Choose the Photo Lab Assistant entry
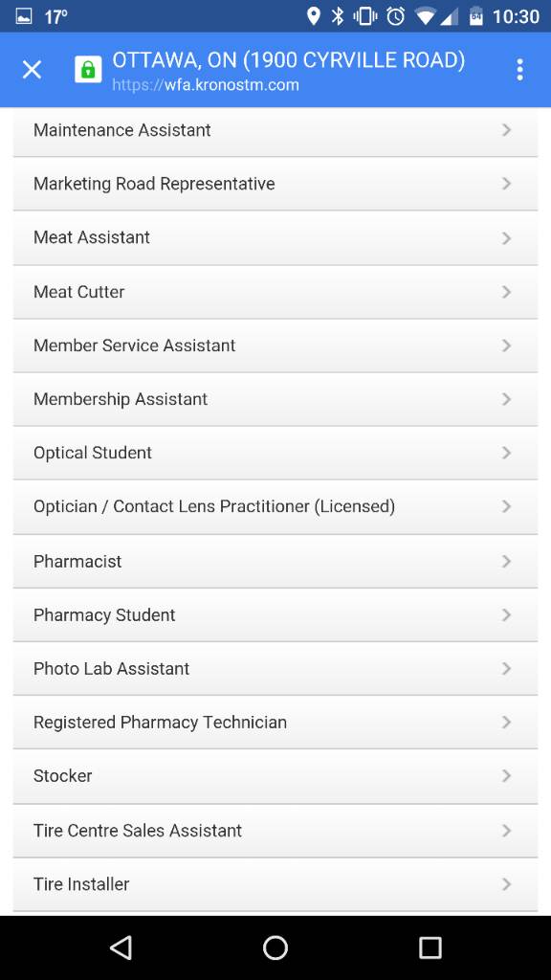Viewport: 551px width, 980px height. (275, 669)
